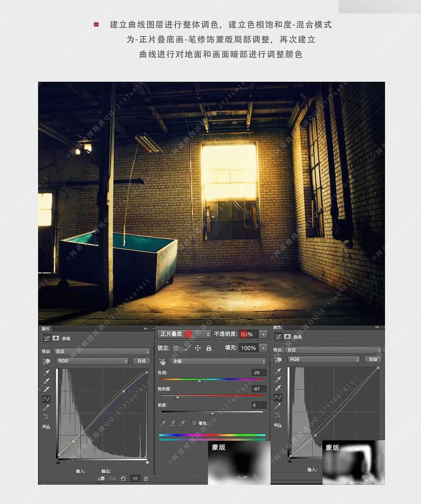Image resolution: width=421 pixels, height=504 pixels.
Task: Collapse left Properties panel with double arrows
Action: (x=146, y=328)
